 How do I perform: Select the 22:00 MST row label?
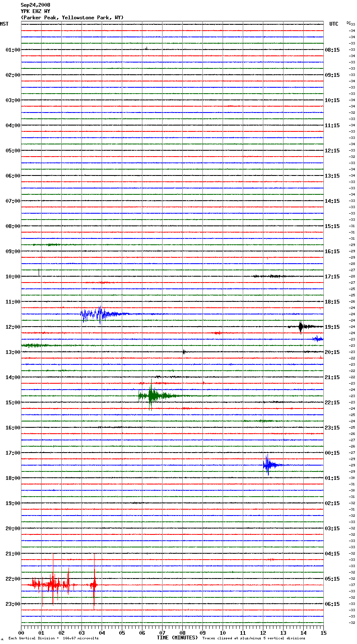coord(13,579)
